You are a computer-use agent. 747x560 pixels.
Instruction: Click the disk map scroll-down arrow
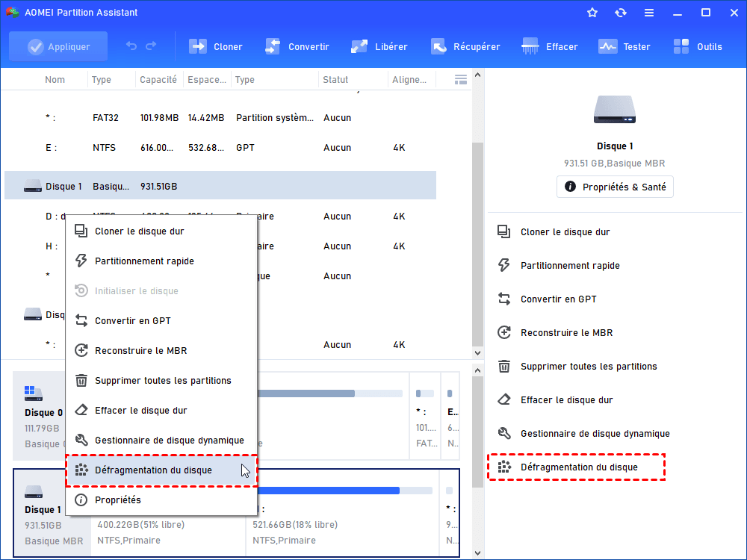pyautogui.click(x=477, y=553)
